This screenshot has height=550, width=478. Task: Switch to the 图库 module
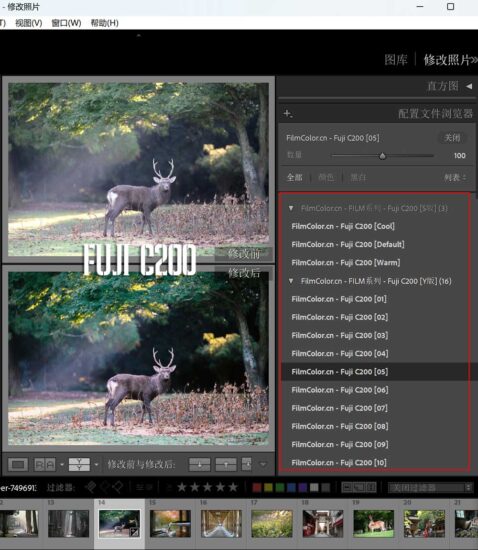click(396, 60)
